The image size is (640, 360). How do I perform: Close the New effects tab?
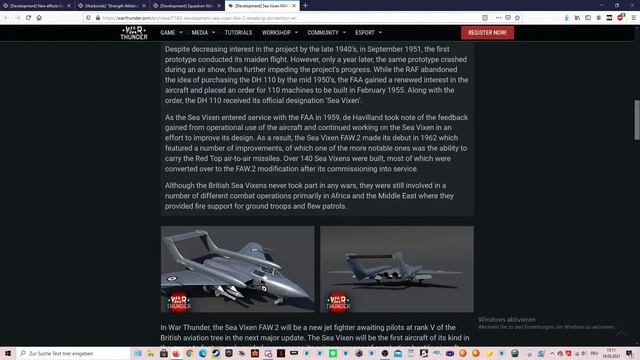click(69, 6)
